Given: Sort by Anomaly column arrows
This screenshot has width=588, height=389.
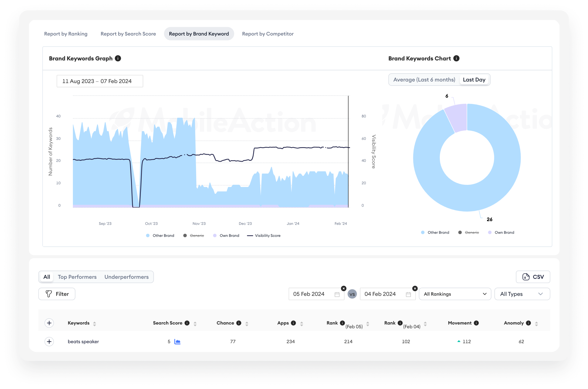Looking at the screenshot, I should [537, 324].
